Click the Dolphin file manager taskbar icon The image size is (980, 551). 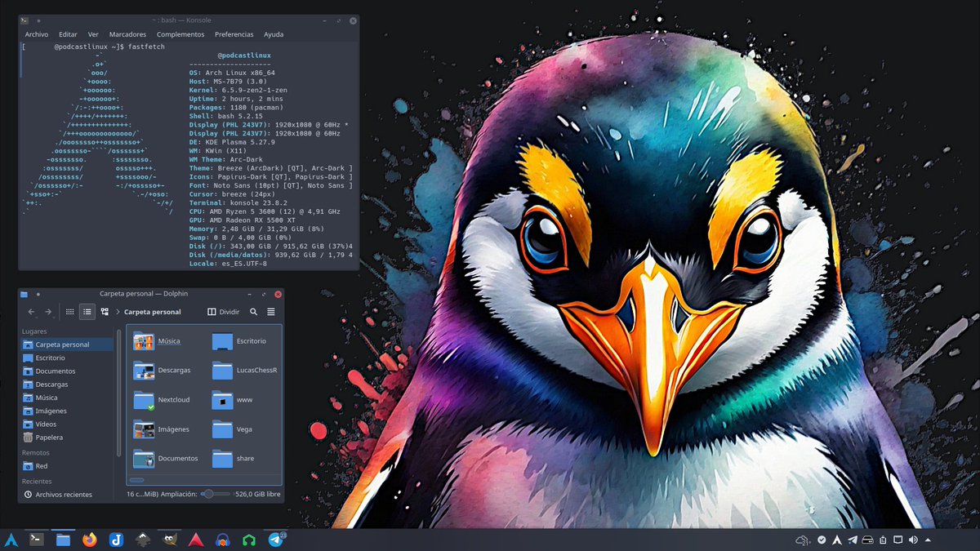(63, 539)
